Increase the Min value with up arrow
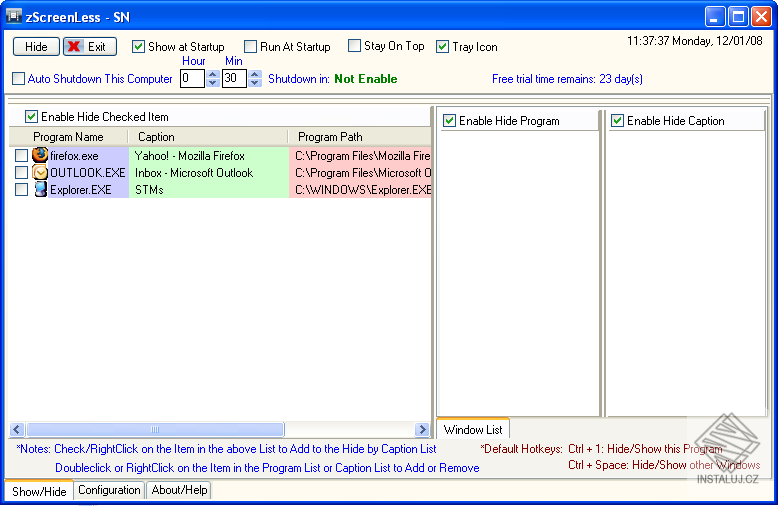The height and width of the screenshot is (506, 778). (255, 74)
